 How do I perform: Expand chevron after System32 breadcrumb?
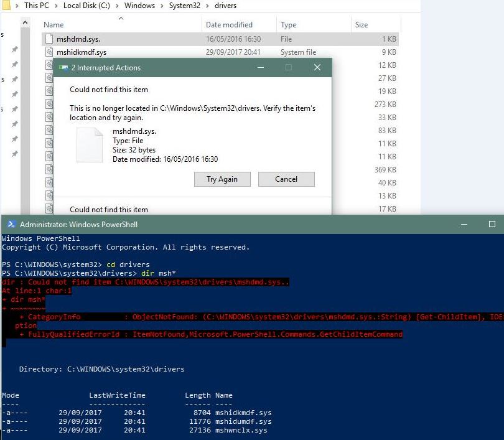(x=207, y=6)
